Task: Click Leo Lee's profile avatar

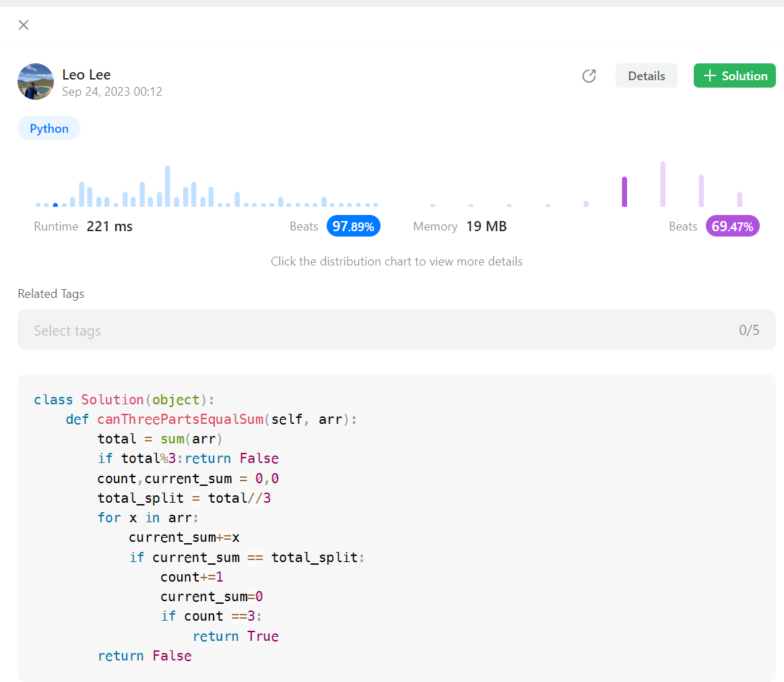Action: (x=35, y=82)
